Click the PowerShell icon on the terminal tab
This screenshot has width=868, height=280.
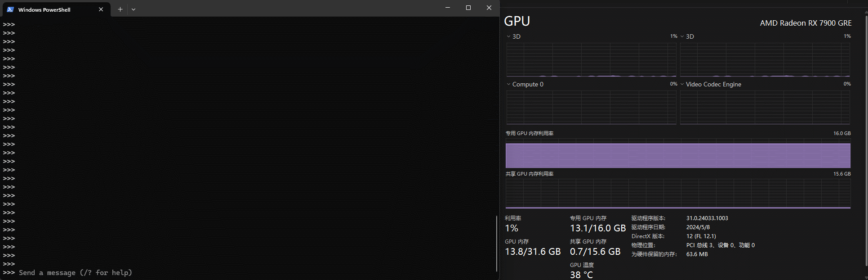(10, 9)
